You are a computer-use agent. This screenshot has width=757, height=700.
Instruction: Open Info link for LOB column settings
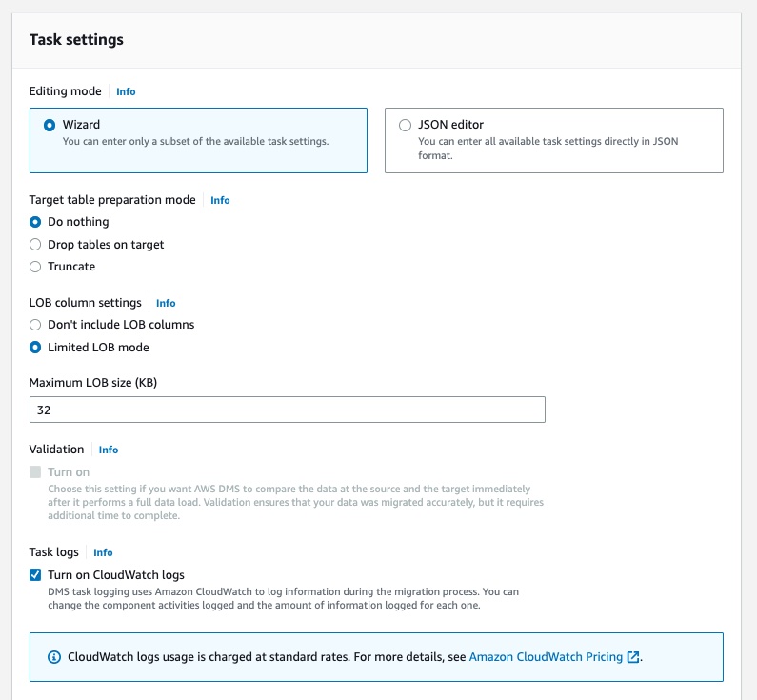(x=166, y=303)
